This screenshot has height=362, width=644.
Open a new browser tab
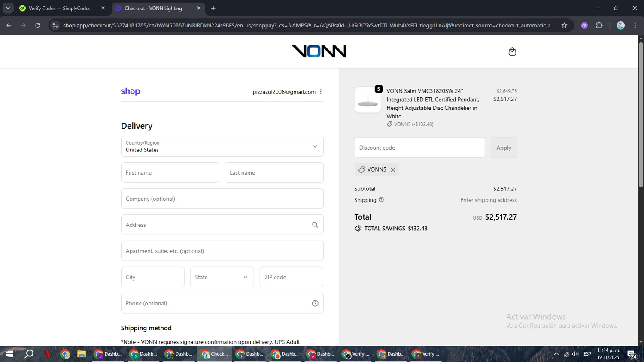[x=213, y=8]
